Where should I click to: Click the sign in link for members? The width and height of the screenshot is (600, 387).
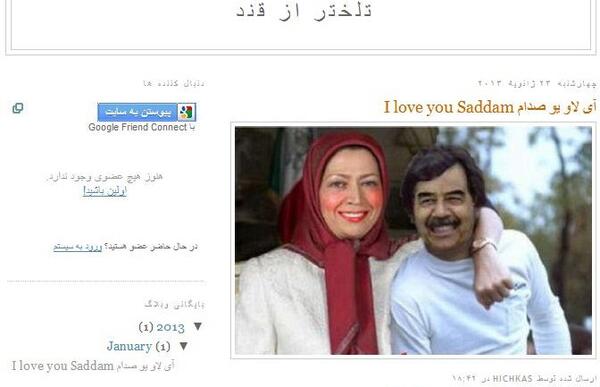click(78, 247)
